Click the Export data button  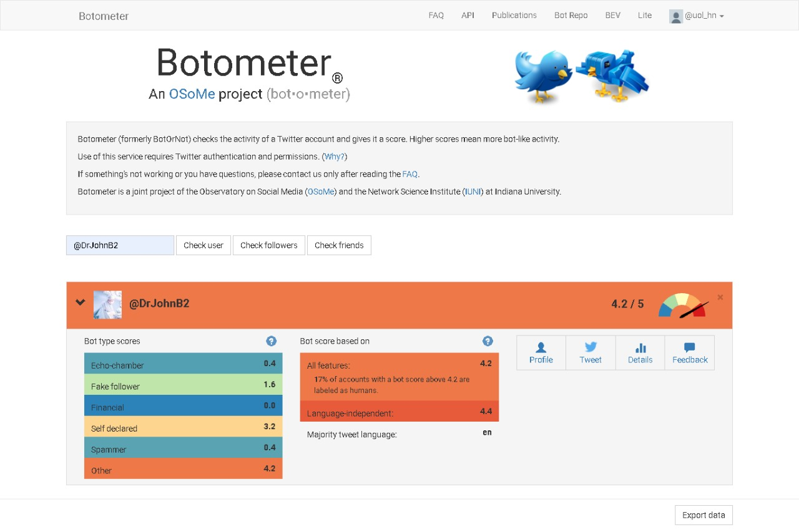(x=703, y=515)
